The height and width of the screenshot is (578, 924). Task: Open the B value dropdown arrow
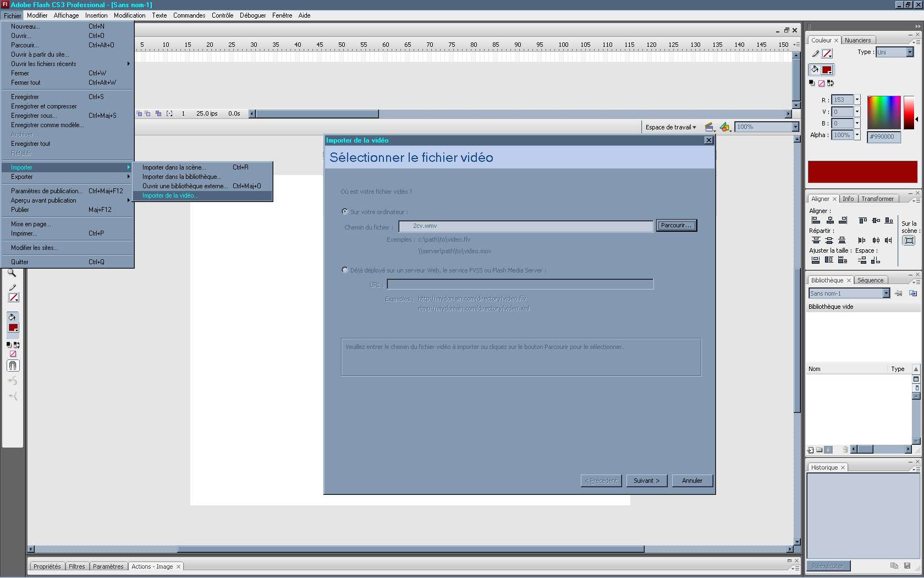point(857,123)
